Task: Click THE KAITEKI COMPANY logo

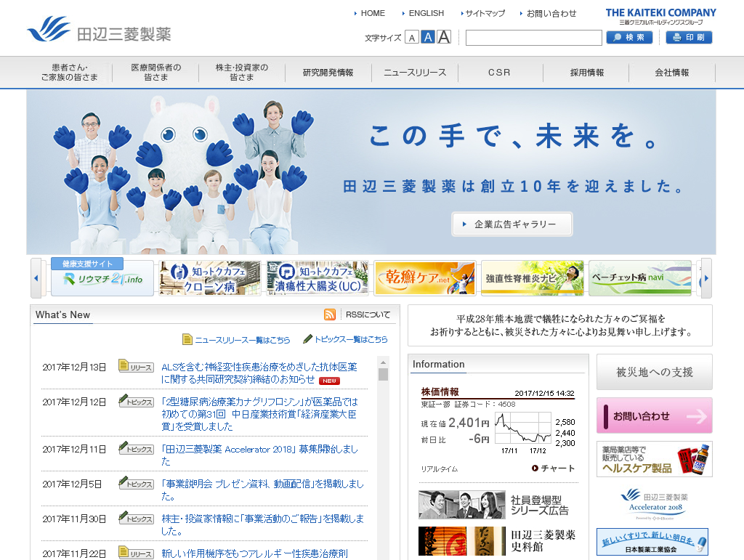Action: tap(661, 16)
